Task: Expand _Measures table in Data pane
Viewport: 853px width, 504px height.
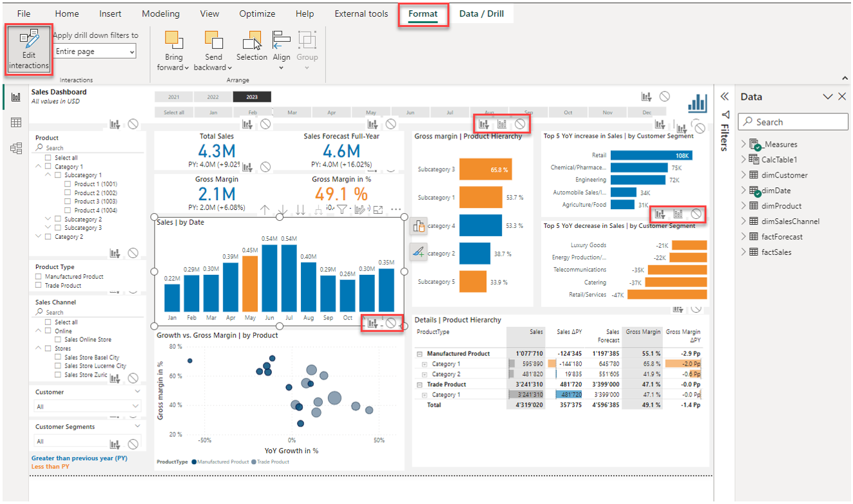Action: click(x=743, y=144)
